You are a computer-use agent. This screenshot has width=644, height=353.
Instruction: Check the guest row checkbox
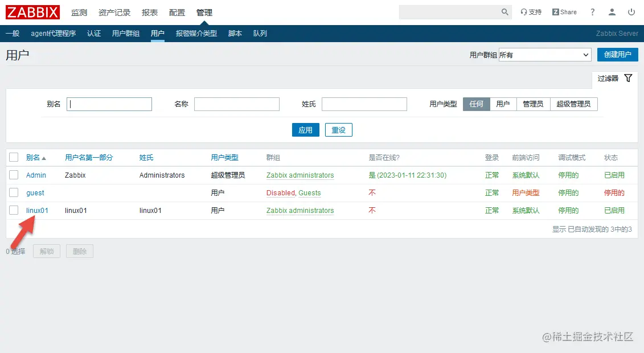pyautogui.click(x=14, y=192)
